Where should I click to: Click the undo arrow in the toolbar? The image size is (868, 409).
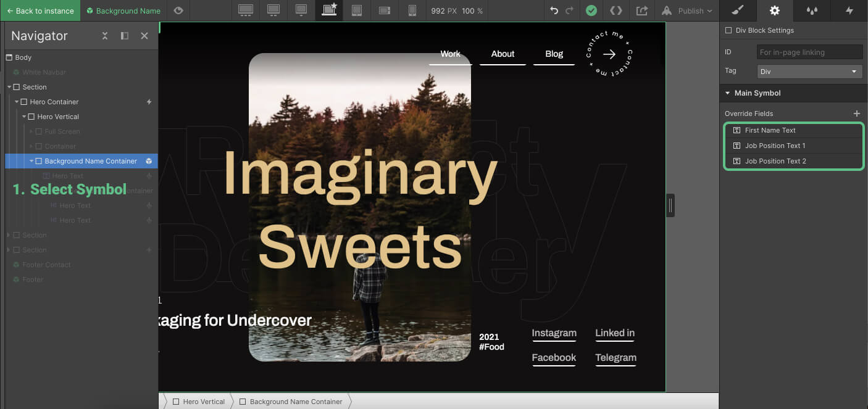click(554, 10)
